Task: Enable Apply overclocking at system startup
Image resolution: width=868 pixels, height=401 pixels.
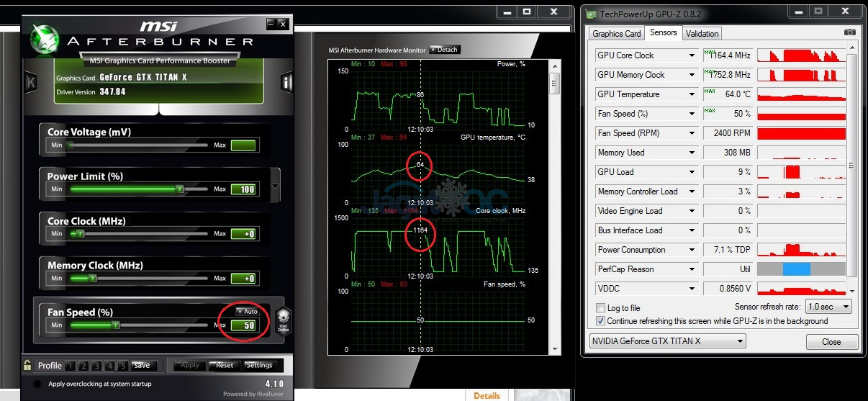Action: tap(38, 384)
